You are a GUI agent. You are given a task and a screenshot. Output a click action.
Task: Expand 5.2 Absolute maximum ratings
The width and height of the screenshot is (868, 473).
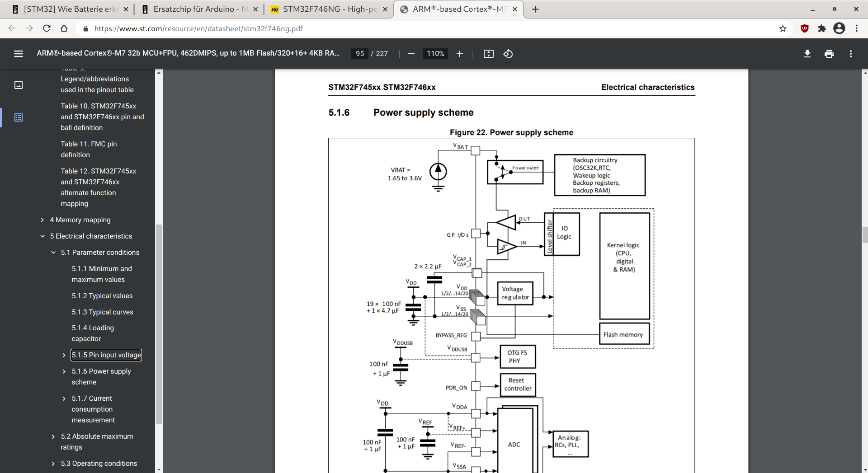pyautogui.click(x=53, y=436)
